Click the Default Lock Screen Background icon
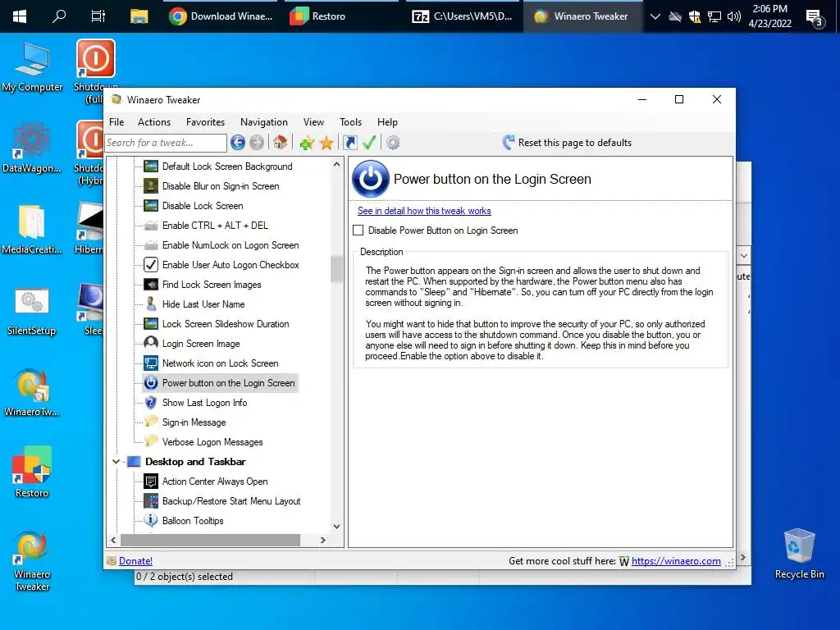This screenshot has height=630, width=840. 151,166
